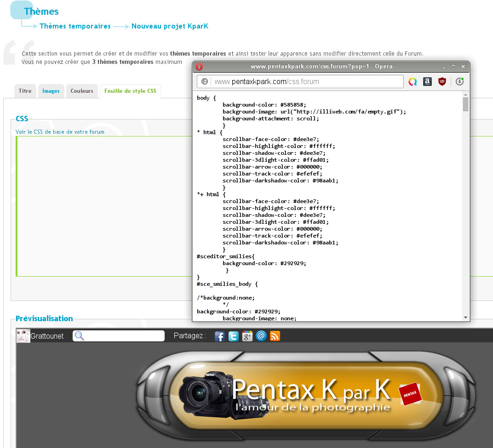Maximize the Opera popup window
The width and height of the screenshot is (493, 448).
453,67
